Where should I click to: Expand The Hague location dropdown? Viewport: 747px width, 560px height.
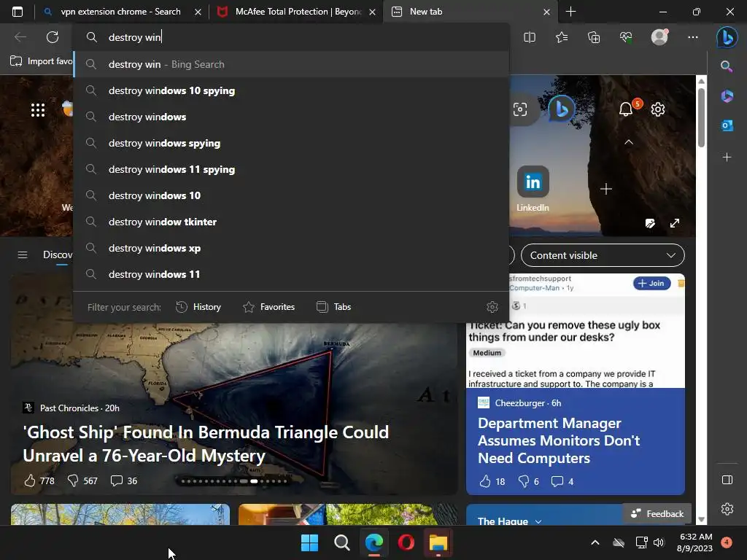coord(538,521)
